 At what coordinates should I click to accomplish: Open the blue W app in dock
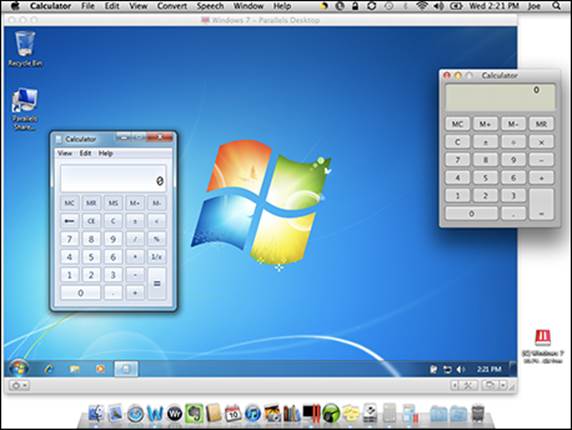[155, 414]
